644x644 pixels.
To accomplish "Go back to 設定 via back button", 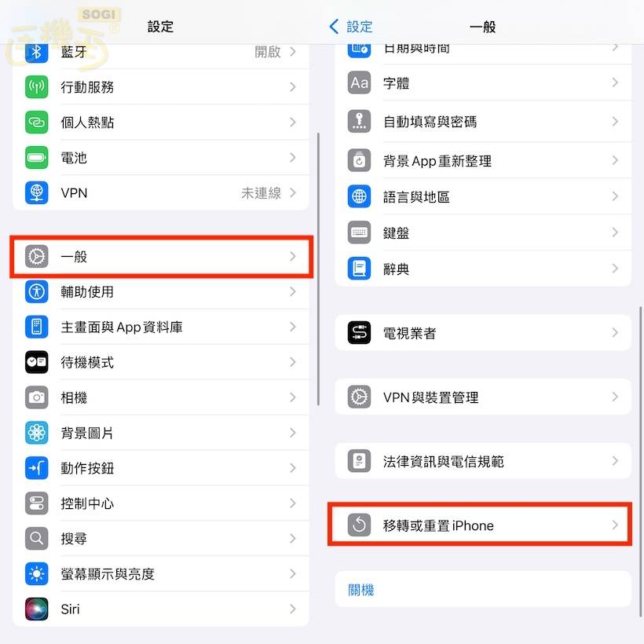I will point(351,27).
